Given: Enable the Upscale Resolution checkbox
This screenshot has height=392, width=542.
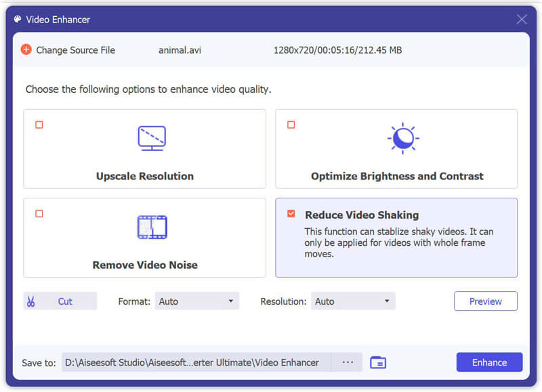Looking at the screenshot, I should pyautogui.click(x=39, y=125).
